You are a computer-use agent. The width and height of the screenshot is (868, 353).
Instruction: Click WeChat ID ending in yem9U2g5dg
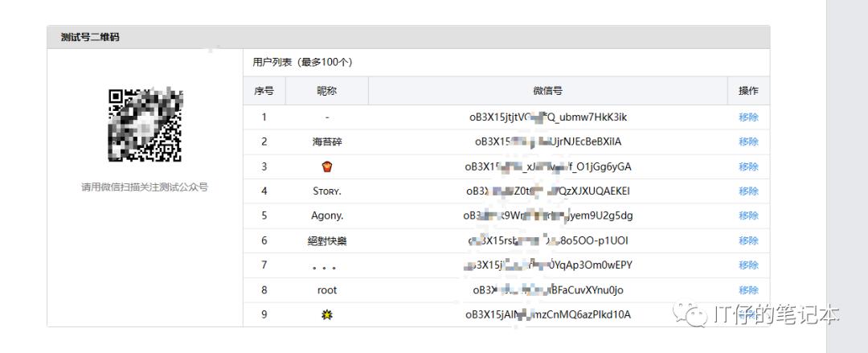point(548,215)
